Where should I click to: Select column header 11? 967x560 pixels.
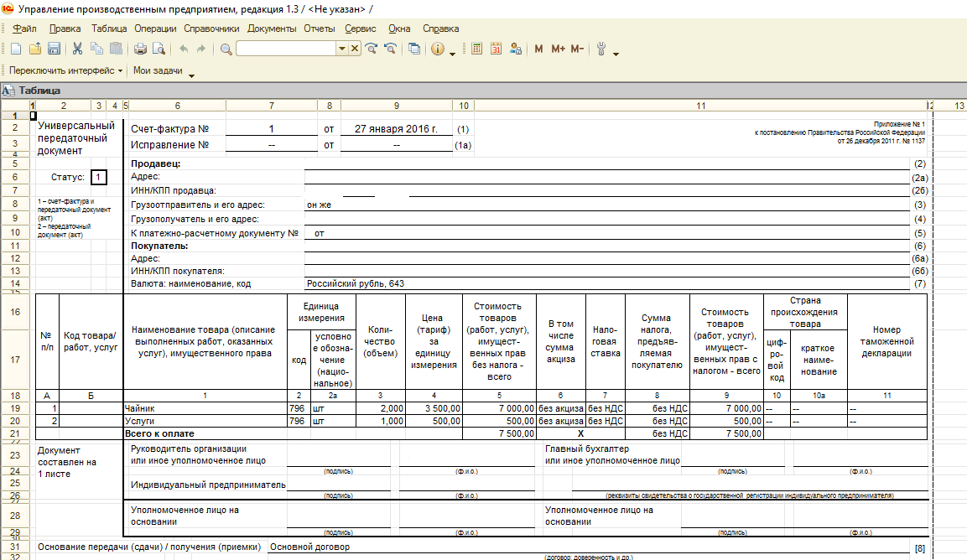[x=700, y=106]
